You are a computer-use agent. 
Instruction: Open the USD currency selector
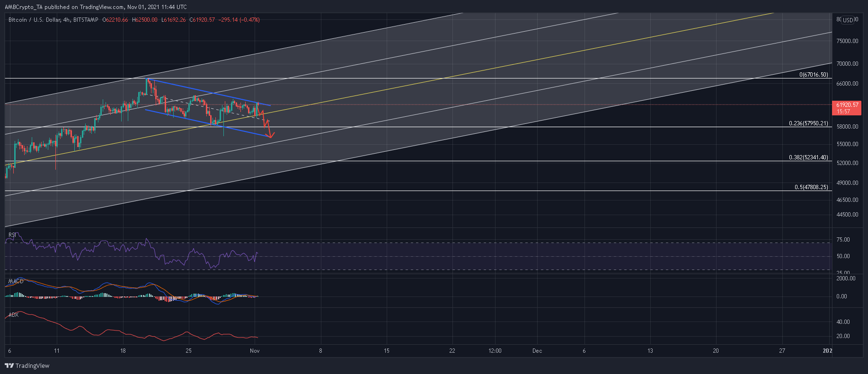(848, 20)
